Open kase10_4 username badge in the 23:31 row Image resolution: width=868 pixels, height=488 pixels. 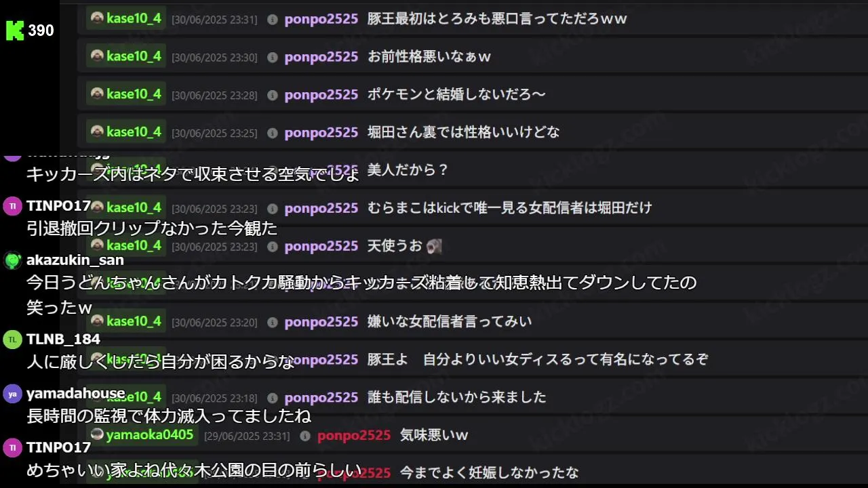(126, 18)
